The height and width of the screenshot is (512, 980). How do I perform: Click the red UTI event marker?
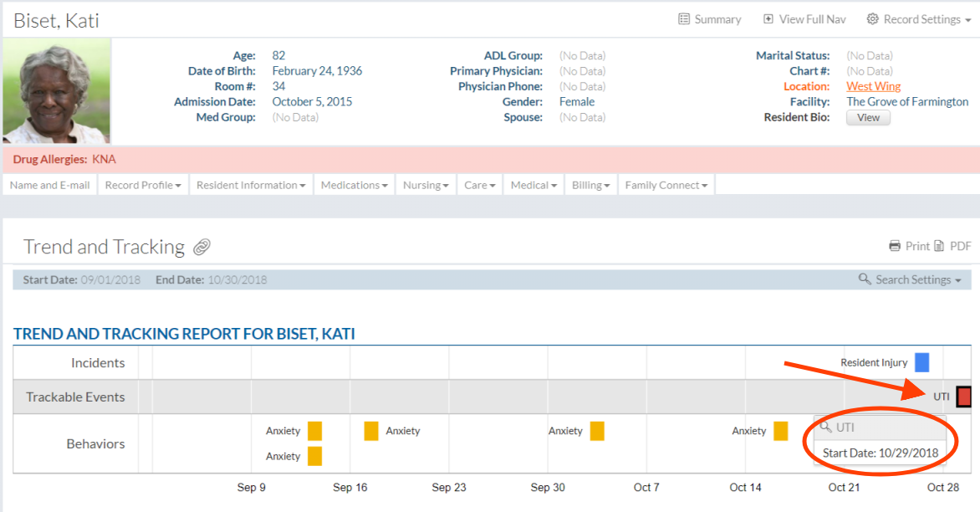tap(963, 397)
